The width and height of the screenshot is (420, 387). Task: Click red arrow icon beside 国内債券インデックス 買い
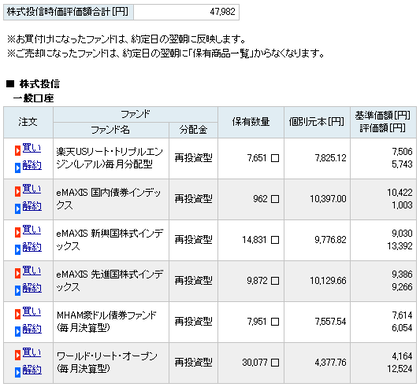pos(18,192)
